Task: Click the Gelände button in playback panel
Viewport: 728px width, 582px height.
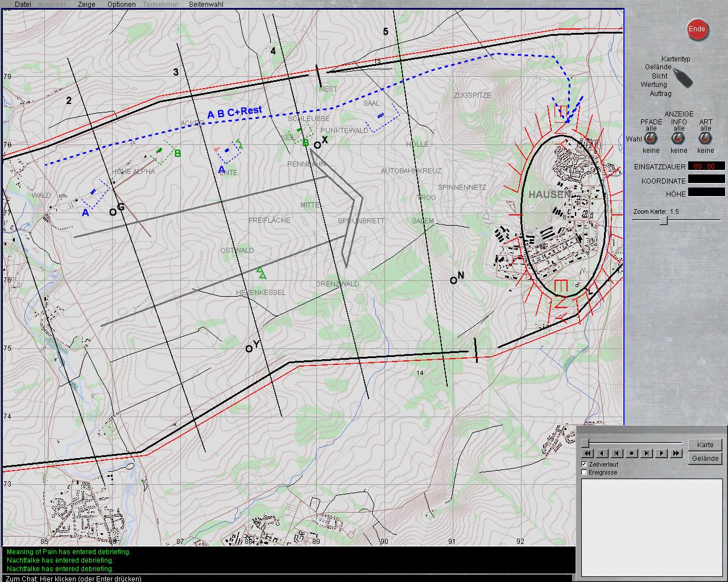Action: point(705,459)
